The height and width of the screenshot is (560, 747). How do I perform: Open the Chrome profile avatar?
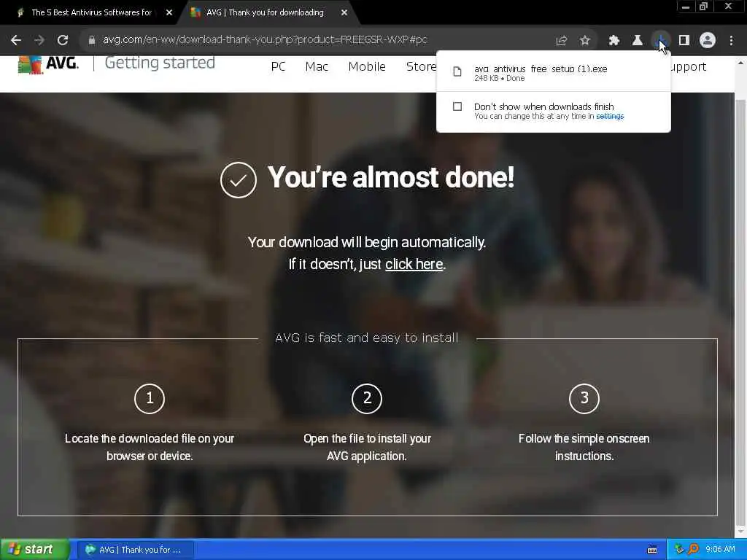click(708, 41)
